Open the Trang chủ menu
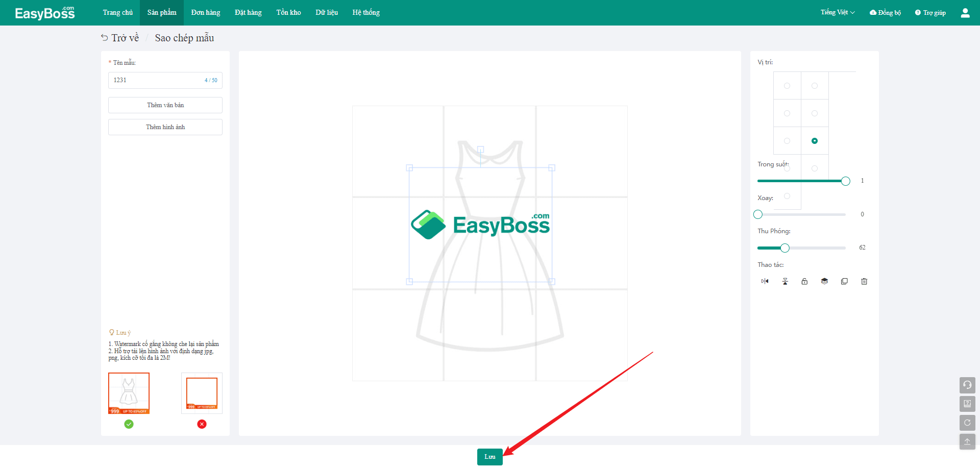 pos(118,13)
